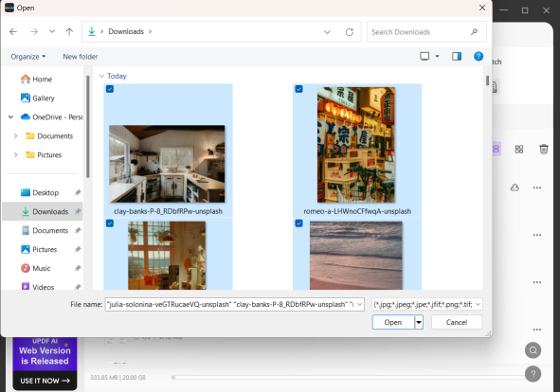This screenshot has height=392, width=560.
Task: Refresh the Downloads folder view
Action: pos(350,32)
